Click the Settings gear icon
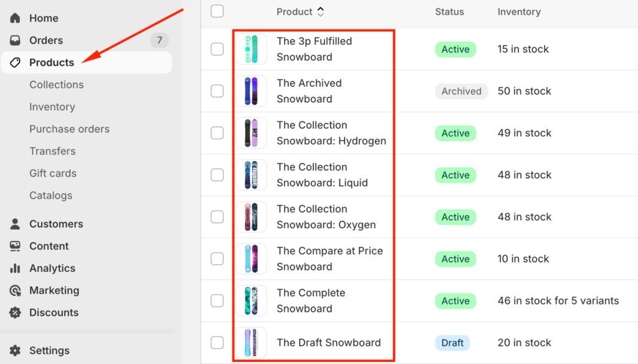Image resolution: width=638 pixels, height=364 pixels. point(16,351)
